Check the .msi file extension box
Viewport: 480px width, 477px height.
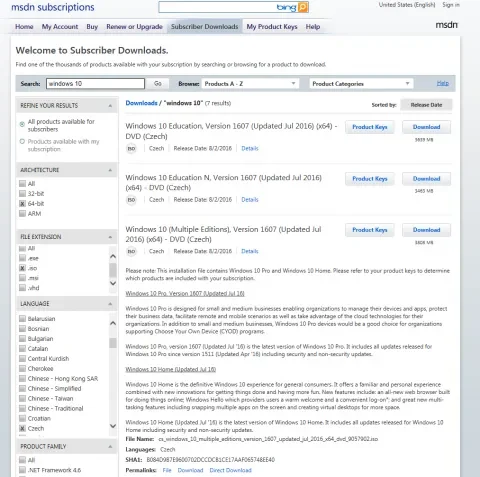[22, 278]
